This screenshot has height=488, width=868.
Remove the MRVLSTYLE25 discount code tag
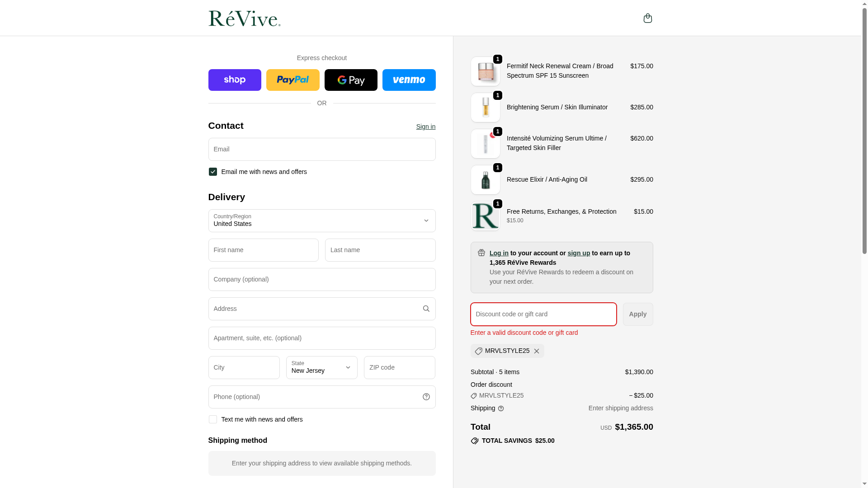pos(537,351)
